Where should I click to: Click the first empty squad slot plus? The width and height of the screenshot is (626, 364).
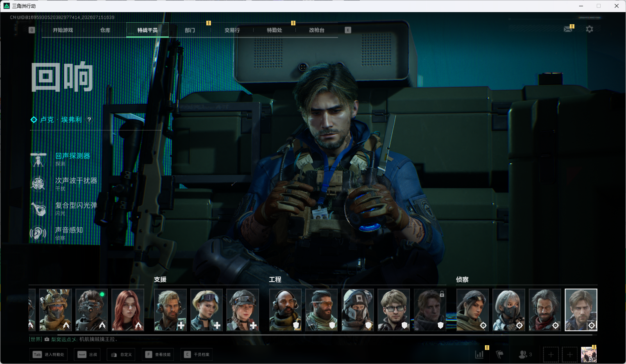point(551,355)
